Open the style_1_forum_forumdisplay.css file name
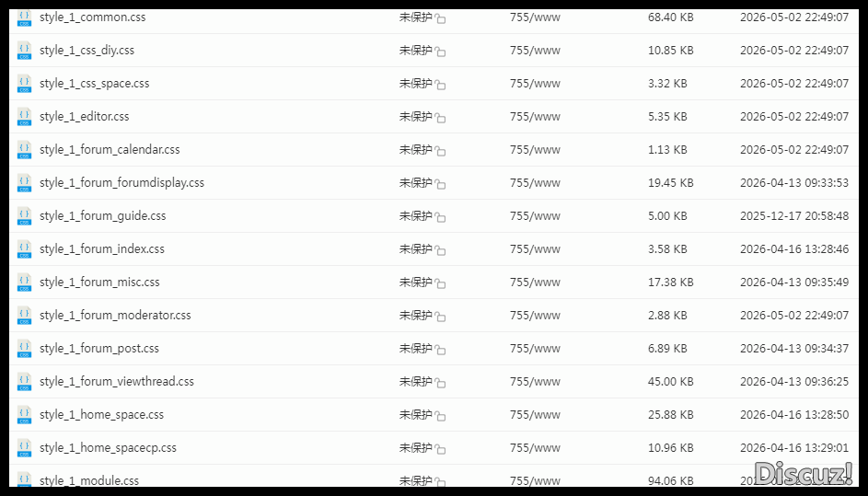The image size is (868, 496). coord(122,183)
